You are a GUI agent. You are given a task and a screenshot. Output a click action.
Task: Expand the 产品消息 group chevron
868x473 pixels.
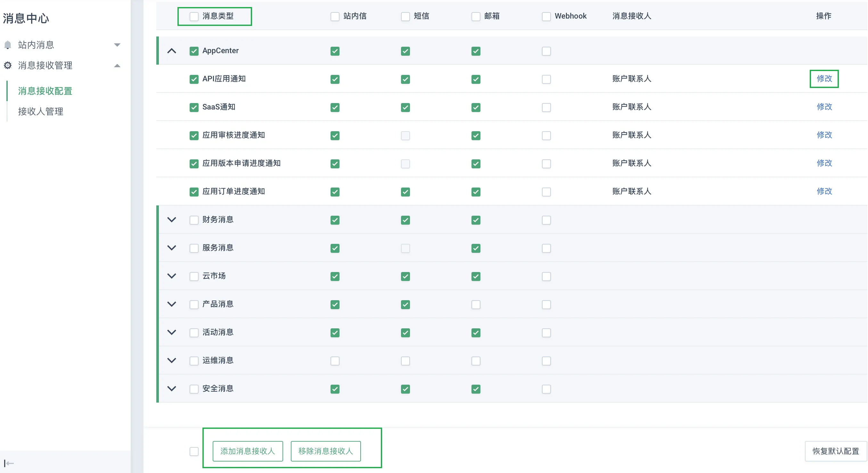(172, 304)
